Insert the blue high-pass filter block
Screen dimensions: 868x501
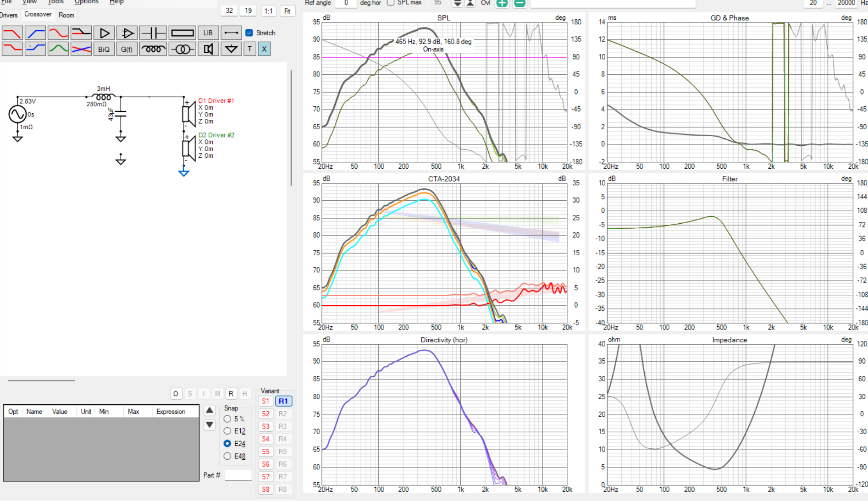(35, 33)
